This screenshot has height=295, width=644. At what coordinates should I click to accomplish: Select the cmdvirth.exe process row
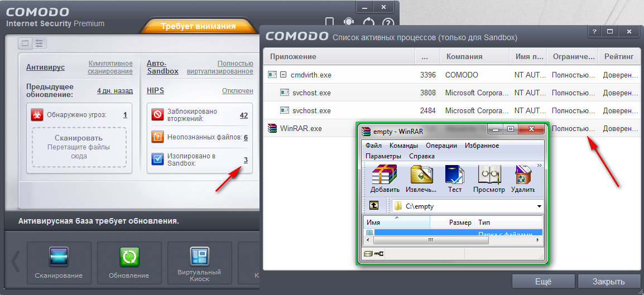(x=452, y=75)
